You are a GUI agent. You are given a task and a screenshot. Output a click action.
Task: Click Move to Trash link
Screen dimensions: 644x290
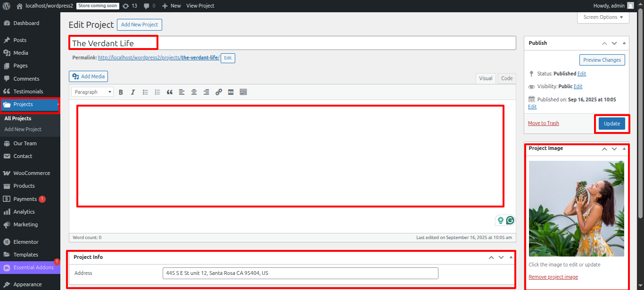(x=543, y=124)
